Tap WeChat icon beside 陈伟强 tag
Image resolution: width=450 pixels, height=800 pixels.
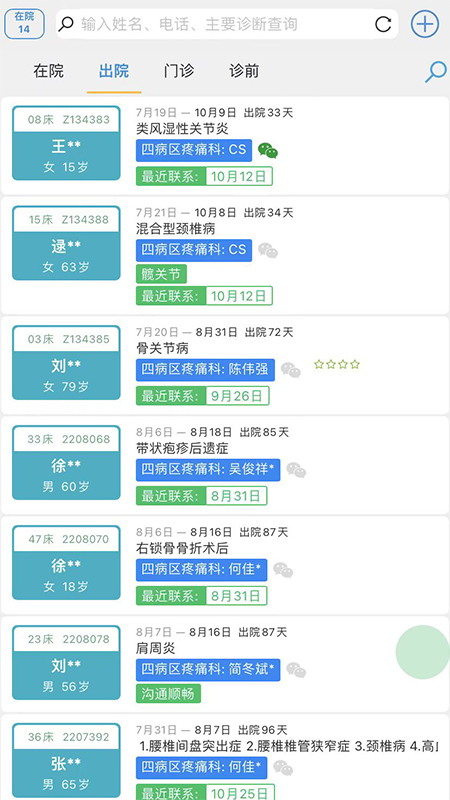coord(291,370)
